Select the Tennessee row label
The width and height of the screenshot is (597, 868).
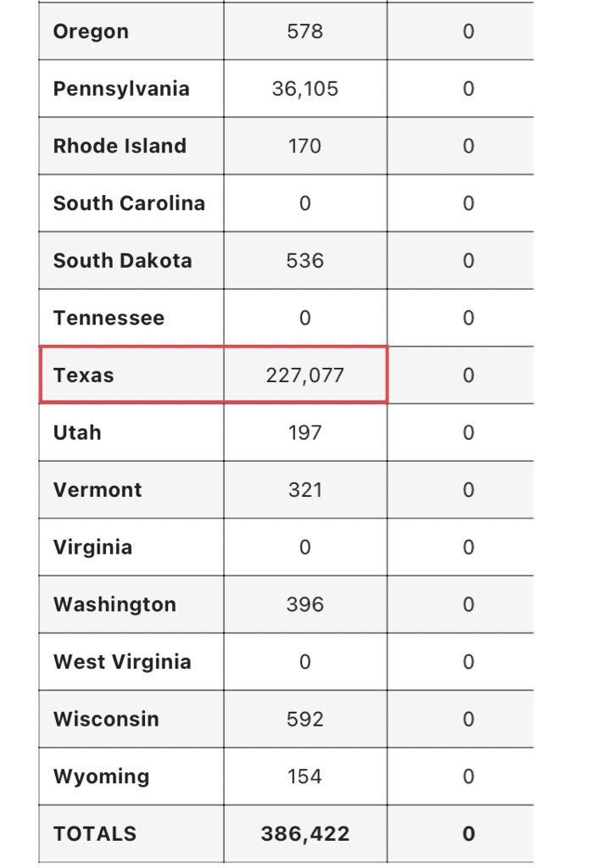pos(109,318)
